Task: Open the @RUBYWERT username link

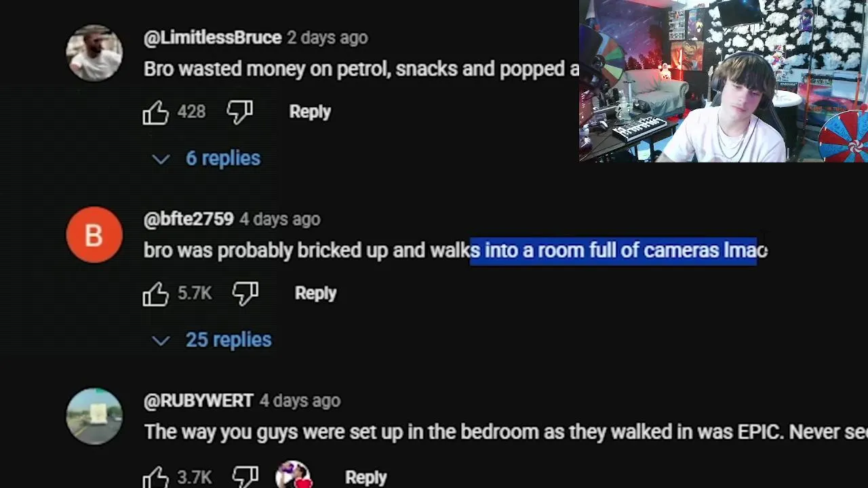Action: coord(199,401)
